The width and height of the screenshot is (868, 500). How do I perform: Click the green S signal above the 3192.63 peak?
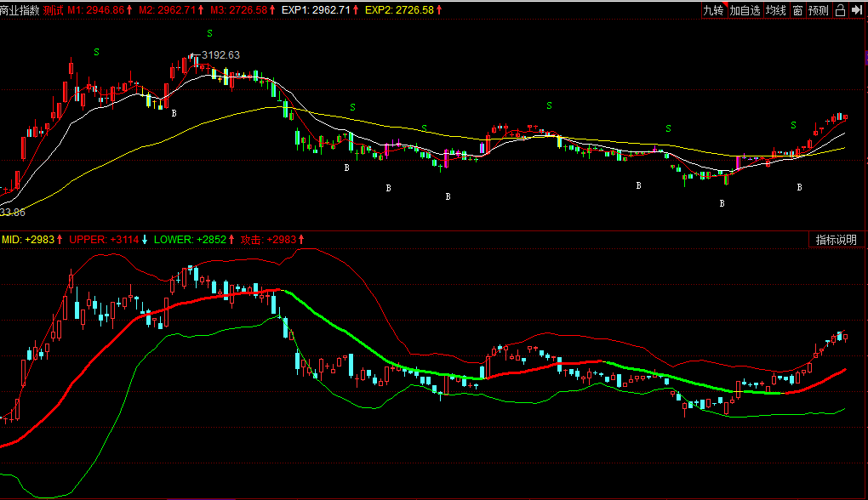pyautogui.click(x=209, y=33)
